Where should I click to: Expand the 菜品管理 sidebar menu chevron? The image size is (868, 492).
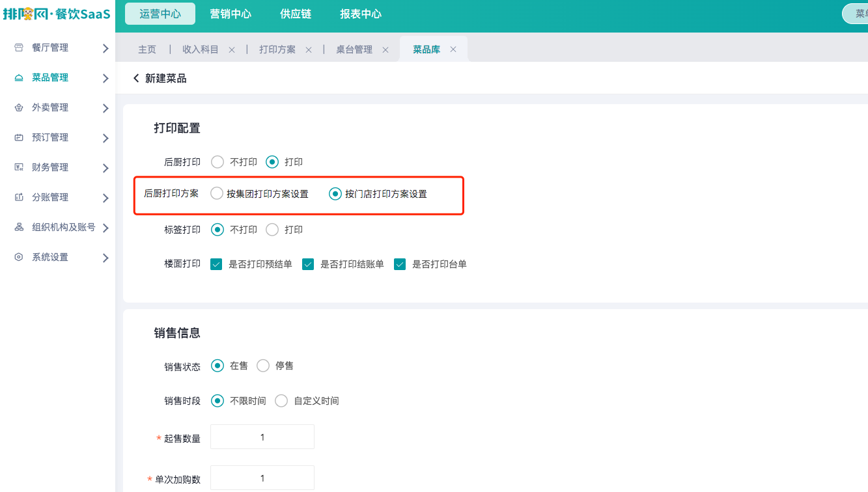click(x=105, y=78)
